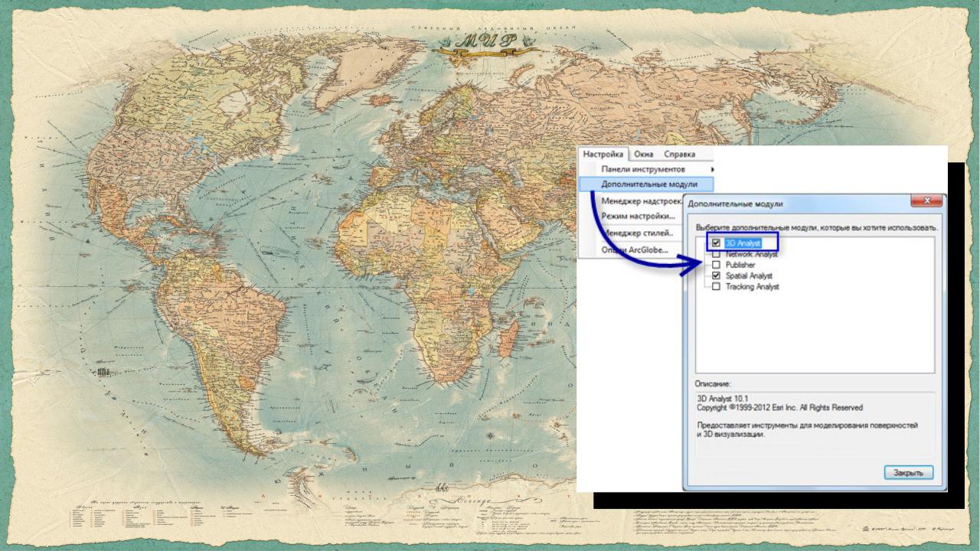The image size is (980, 551).
Task: Uncheck the Spatial Analyst checkbox
Action: tap(716, 275)
